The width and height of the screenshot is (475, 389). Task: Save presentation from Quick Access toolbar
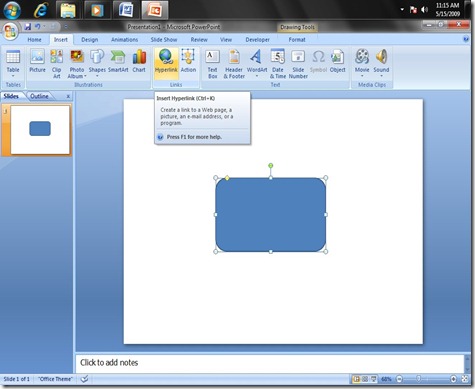tap(28, 26)
